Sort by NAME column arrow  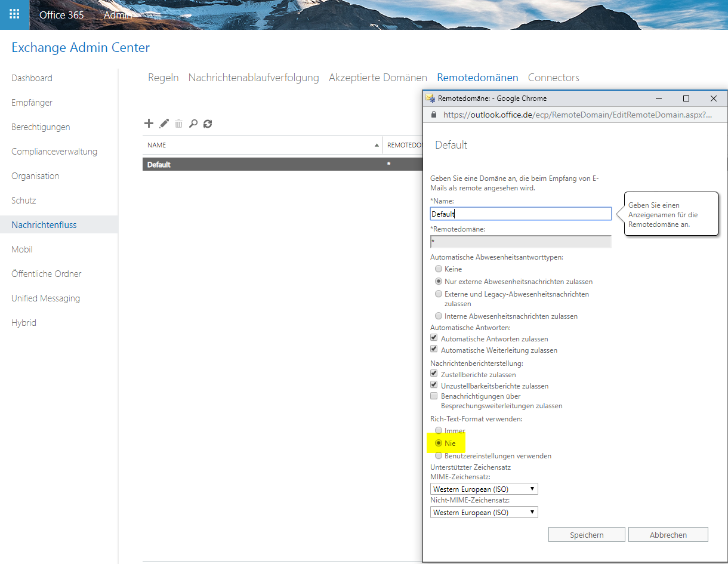[377, 145]
